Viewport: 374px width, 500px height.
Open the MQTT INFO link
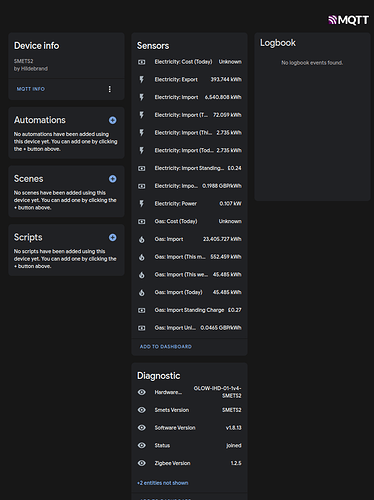coord(31,89)
